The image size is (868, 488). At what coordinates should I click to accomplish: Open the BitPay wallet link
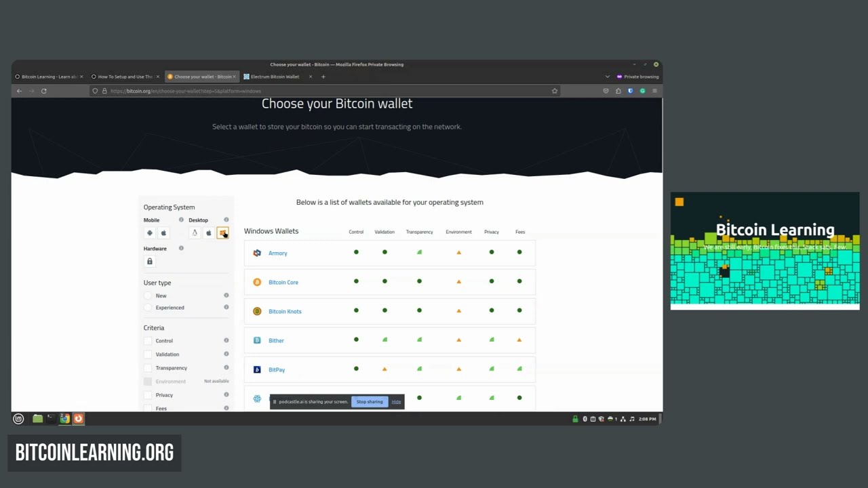277,369
